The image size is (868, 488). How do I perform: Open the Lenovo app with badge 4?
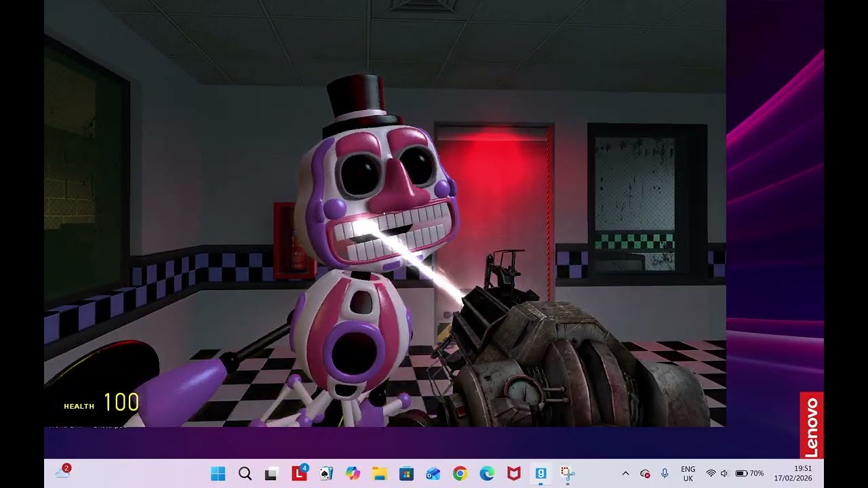tap(299, 474)
